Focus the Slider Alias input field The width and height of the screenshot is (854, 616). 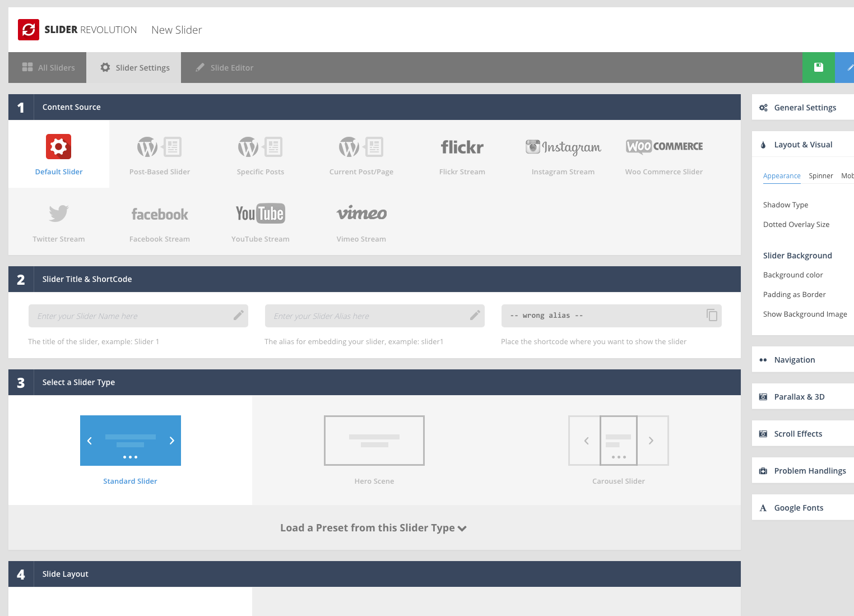point(375,316)
